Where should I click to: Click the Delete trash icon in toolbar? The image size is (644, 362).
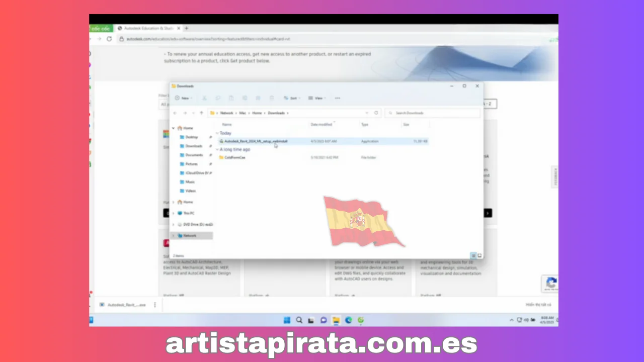coord(271,98)
